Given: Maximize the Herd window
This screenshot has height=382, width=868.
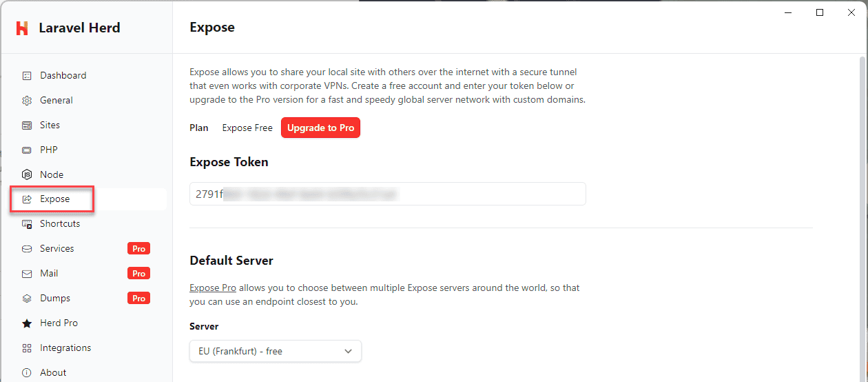Looking at the screenshot, I should tap(820, 12).
